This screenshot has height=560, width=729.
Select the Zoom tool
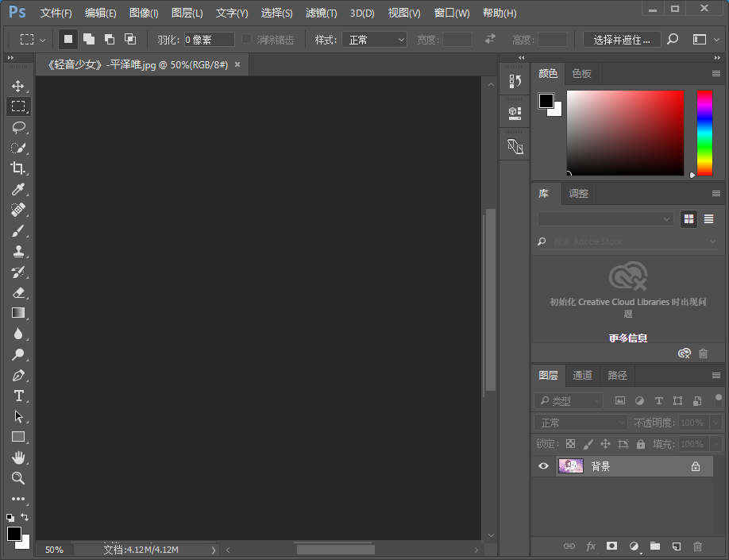pos(18,478)
